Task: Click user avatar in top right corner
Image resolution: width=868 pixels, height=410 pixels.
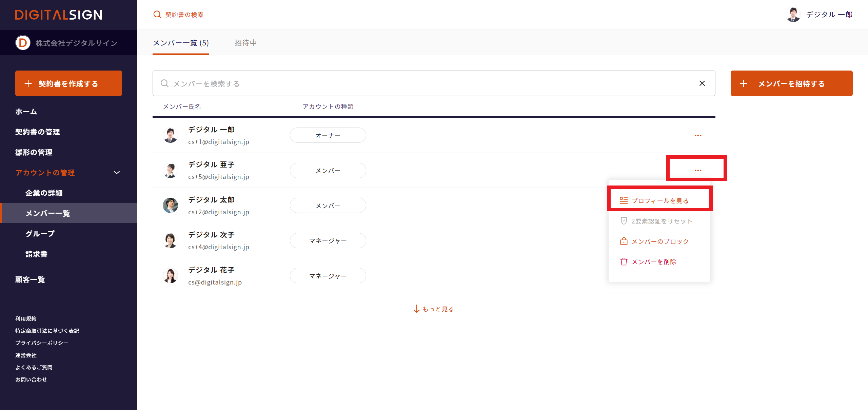Action: tap(793, 15)
